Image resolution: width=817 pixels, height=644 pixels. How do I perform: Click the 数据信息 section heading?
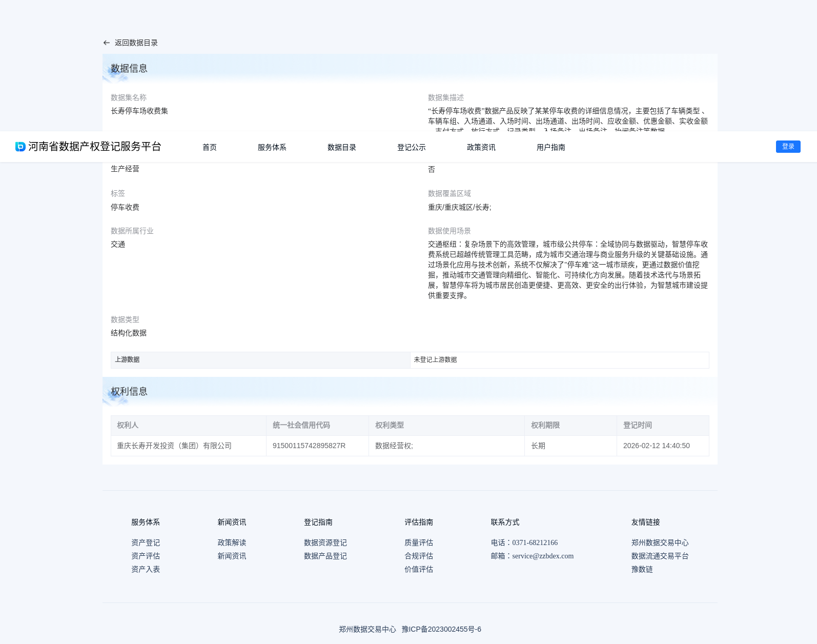click(129, 68)
